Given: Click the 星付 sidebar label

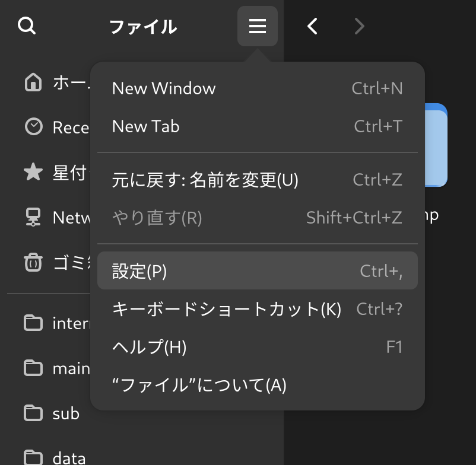Looking at the screenshot, I should [71, 172].
